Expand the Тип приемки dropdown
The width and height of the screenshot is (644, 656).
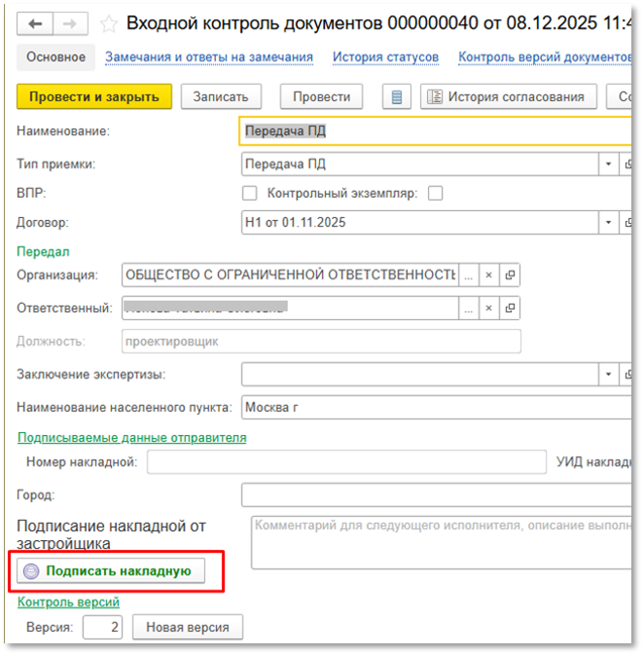[x=609, y=164]
